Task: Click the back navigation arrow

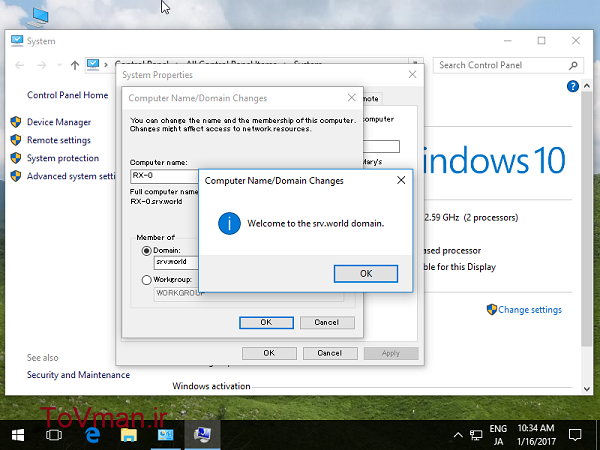Action: pos(20,65)
